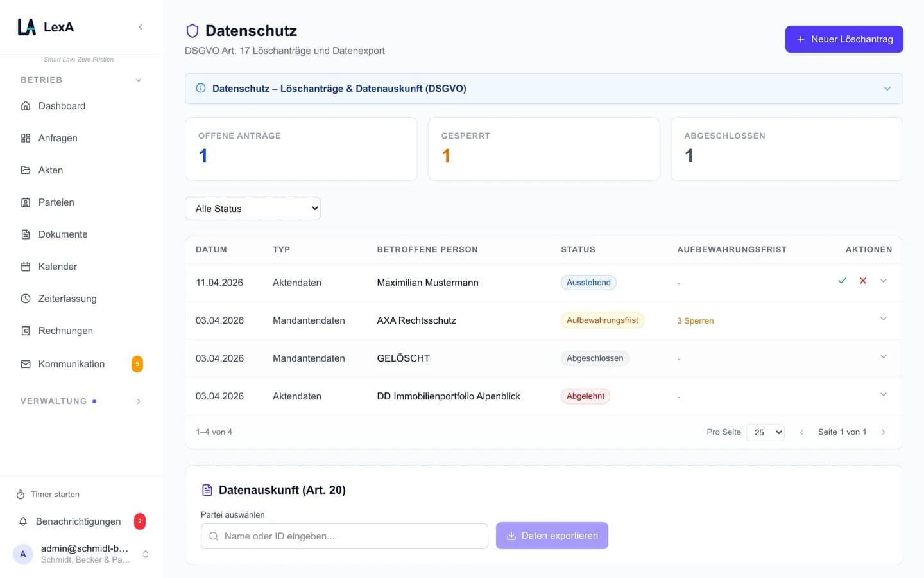Expand the AXA Rechtsschutz row
The height and width of the screenshot is (578, 924).
pos(884,319)
